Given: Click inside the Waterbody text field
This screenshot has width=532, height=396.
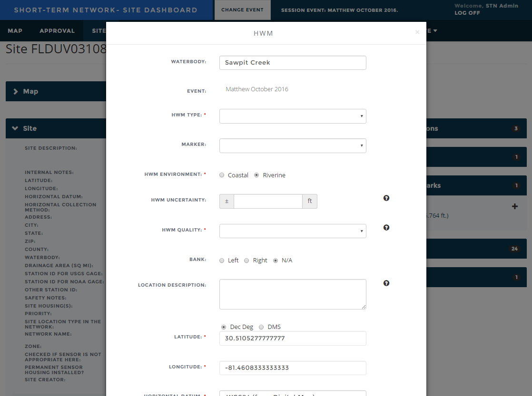Looking at the screenshot, I should pos(292,62).
